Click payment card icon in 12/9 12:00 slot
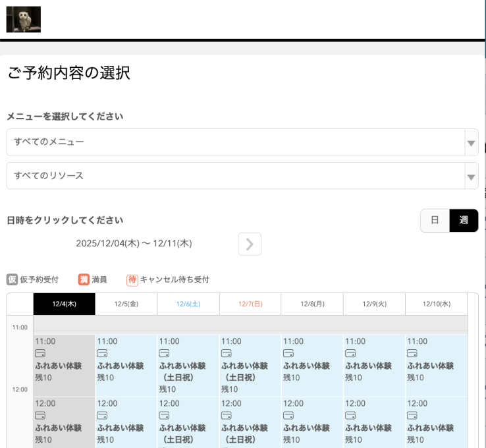This screenshot has width=486, height=448. (x=350, y=415)
